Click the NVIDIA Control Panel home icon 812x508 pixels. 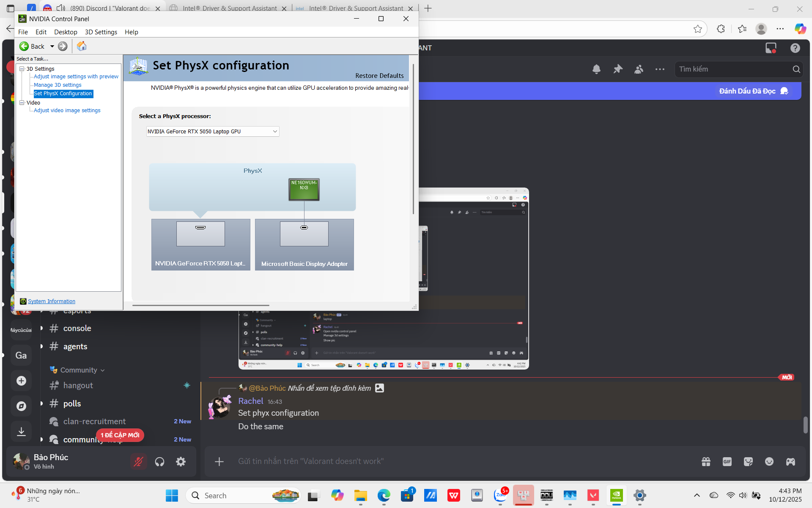(82, 46)
